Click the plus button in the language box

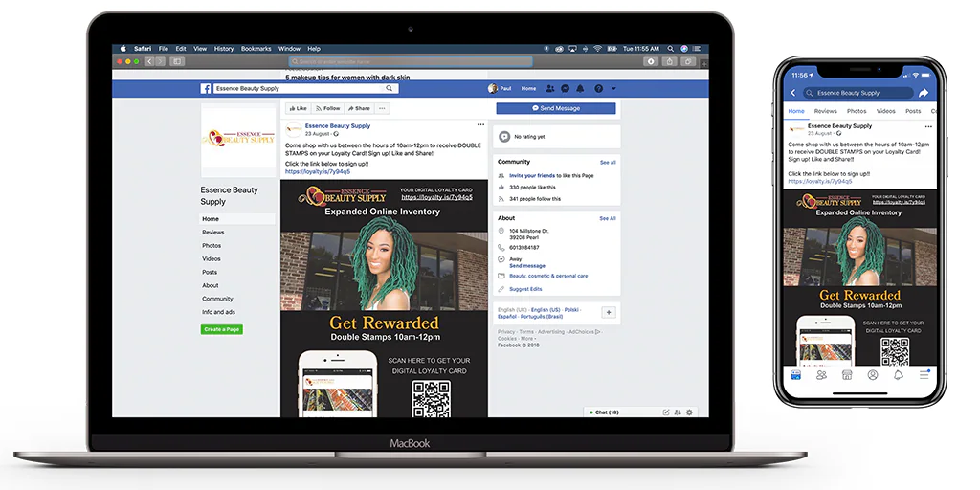(609, 313)
